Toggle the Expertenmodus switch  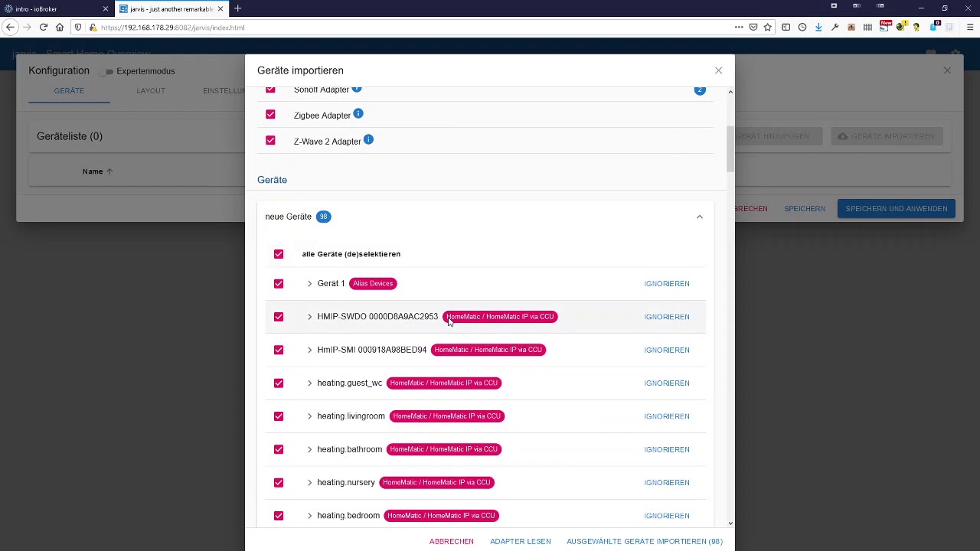[107, 71]
